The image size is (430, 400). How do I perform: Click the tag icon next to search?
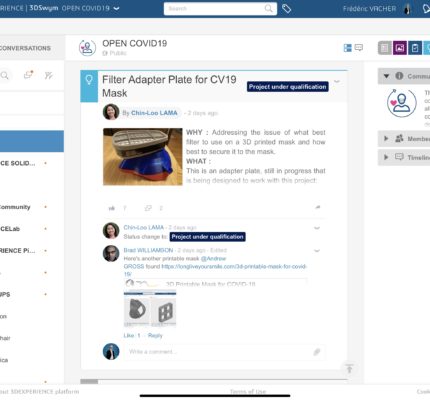(x=286, y=9)
